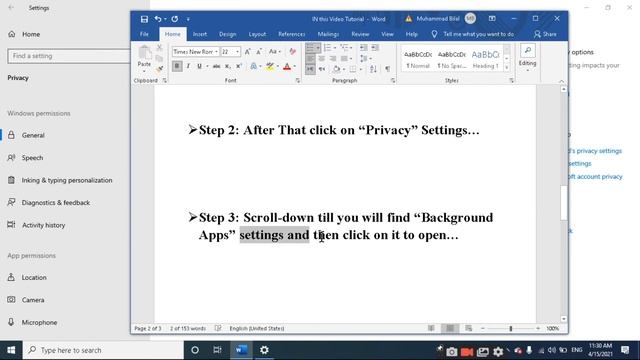Open the Find search under Editing

pos(528,51)
